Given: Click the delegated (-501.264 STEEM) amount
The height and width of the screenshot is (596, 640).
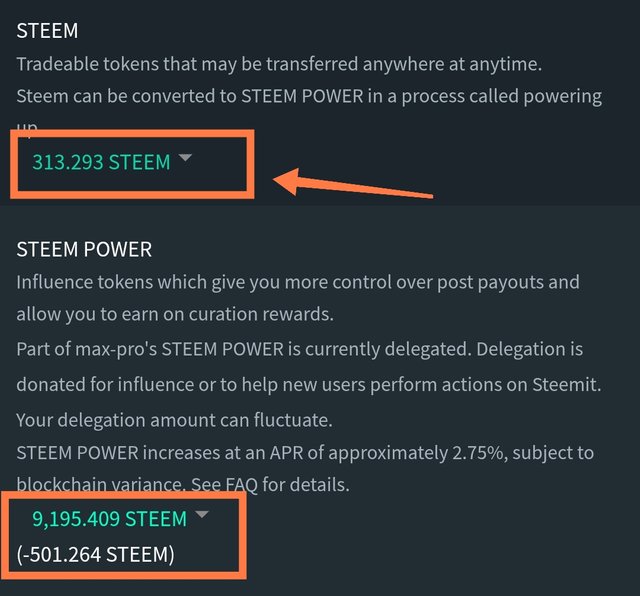Looking at the screenshot, I should tap(96, 553).
